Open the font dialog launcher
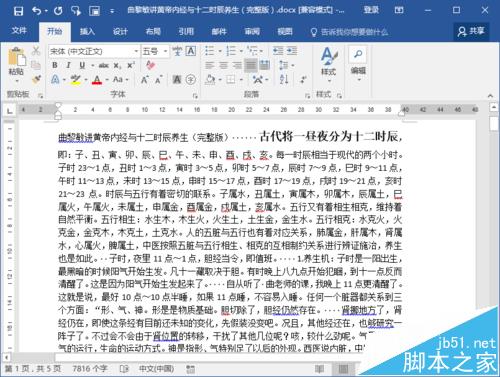 tap(195, 96)
